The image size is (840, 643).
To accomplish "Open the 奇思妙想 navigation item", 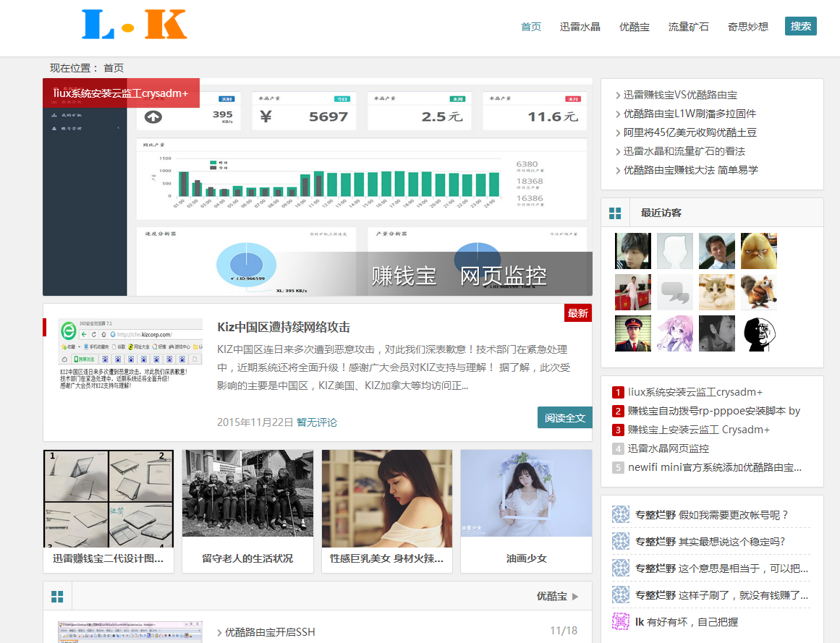I will click(748, 27).
